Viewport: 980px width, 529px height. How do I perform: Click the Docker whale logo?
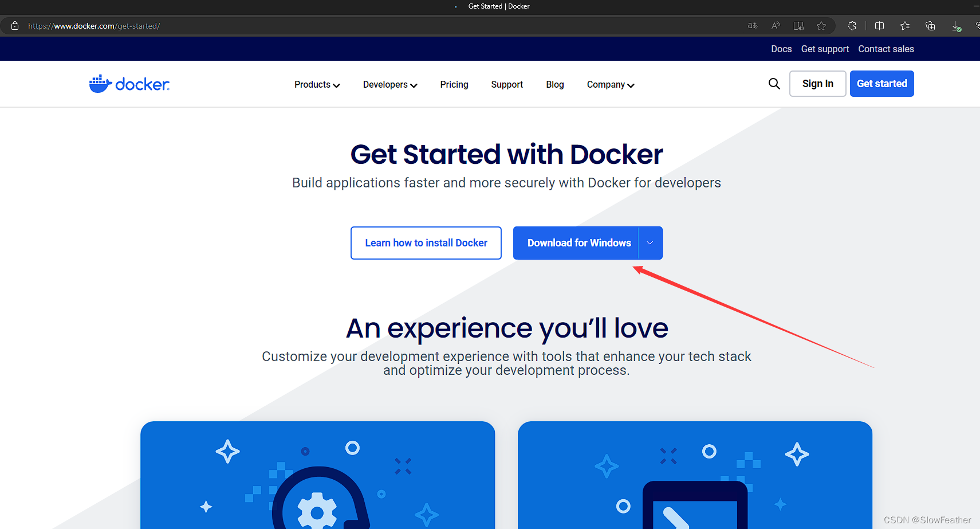(129, 84)
